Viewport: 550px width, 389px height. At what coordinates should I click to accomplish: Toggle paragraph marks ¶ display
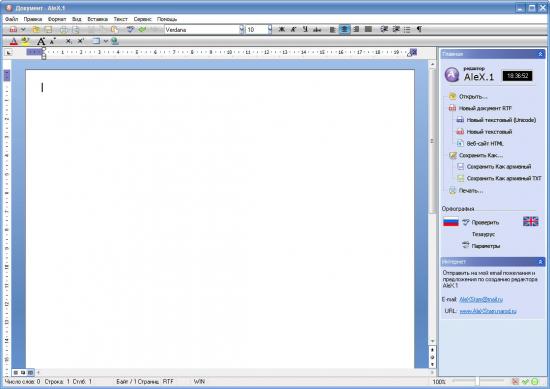(x=419, y=29)
